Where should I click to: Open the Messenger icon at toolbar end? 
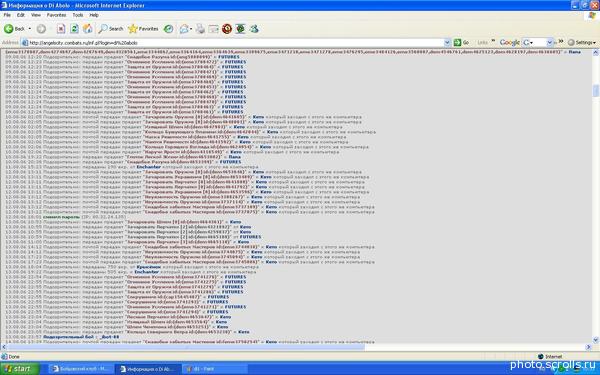(254, 29)
